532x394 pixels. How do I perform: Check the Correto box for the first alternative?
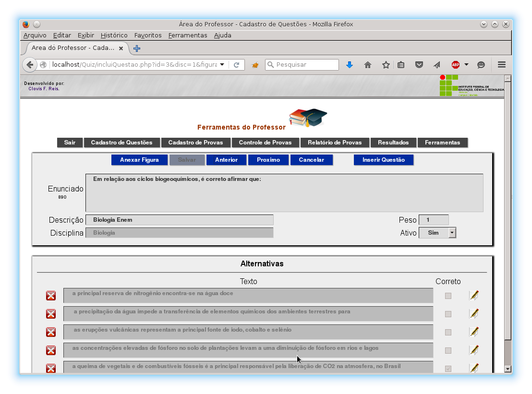[x=448, y=296]
